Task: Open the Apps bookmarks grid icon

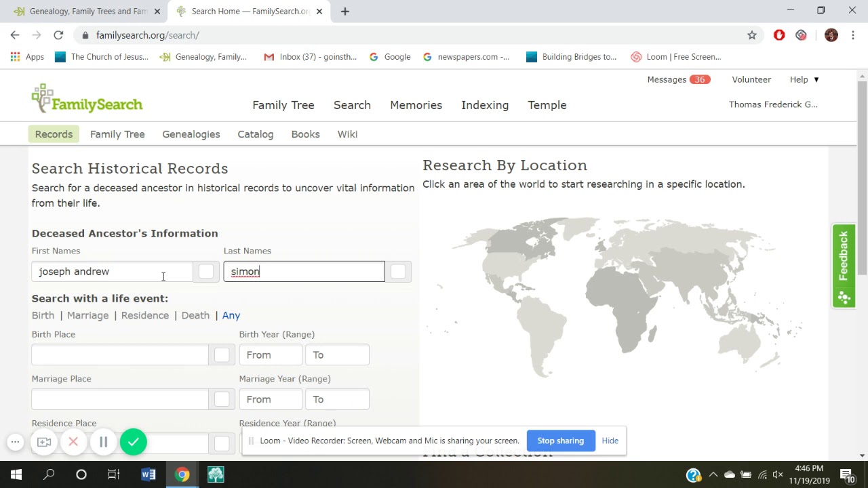Action: pyautogui.click(x=15, y=57)
